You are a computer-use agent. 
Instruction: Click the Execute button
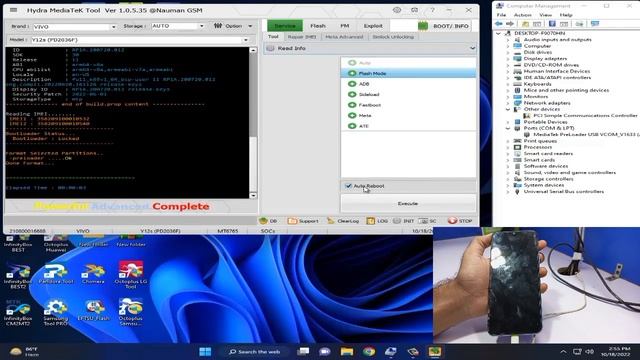click(408, 203)
